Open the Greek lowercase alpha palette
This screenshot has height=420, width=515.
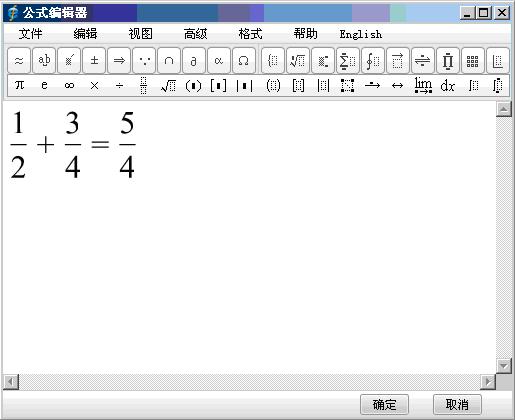tap(219, 61)
